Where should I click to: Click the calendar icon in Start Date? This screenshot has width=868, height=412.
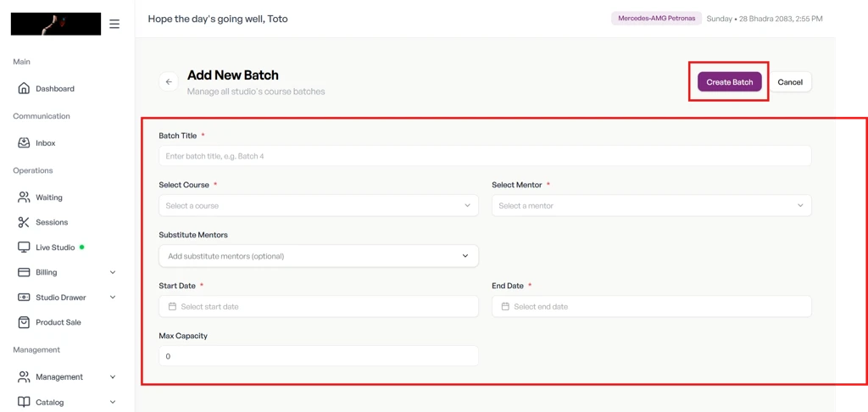click(x=172, y=306)
